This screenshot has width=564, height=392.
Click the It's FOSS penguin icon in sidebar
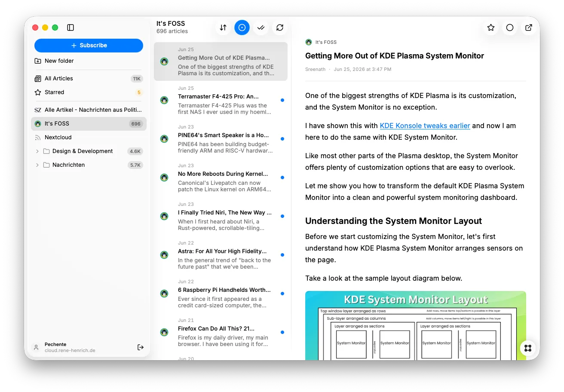pos(38,124)
